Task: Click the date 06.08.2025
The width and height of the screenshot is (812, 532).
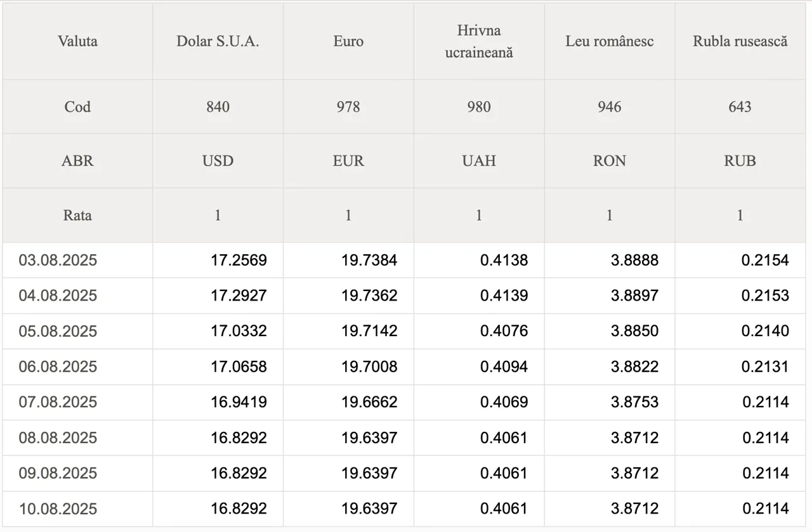Action: pyautogui.click(x=58, y=367)
